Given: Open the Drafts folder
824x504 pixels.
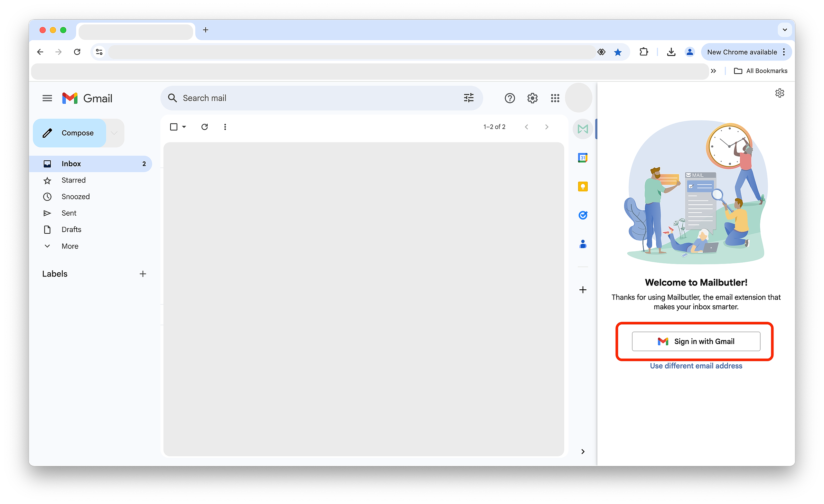Looking at the screenshot, I should (91, 229).
